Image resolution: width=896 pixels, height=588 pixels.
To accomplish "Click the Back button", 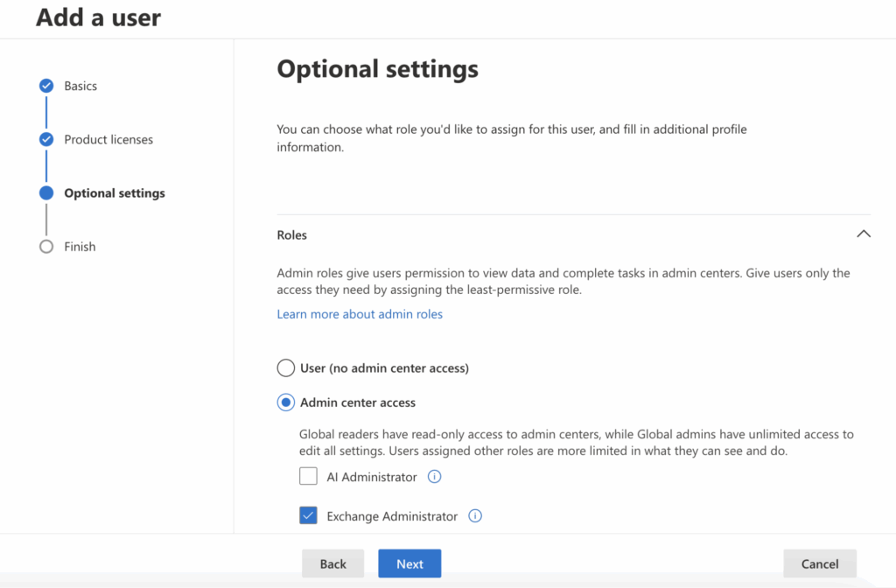I will click(x=332, y=563).
